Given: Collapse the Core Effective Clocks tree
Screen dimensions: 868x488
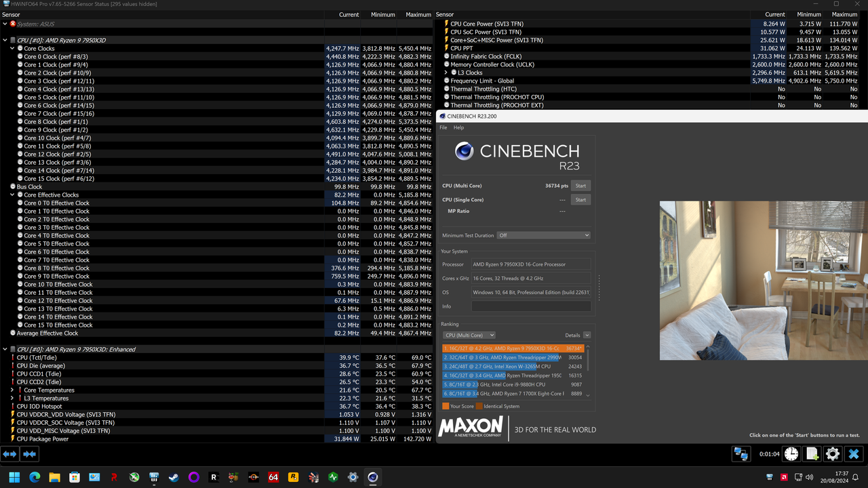Looking at the screenshot, I should click(12, 195).
